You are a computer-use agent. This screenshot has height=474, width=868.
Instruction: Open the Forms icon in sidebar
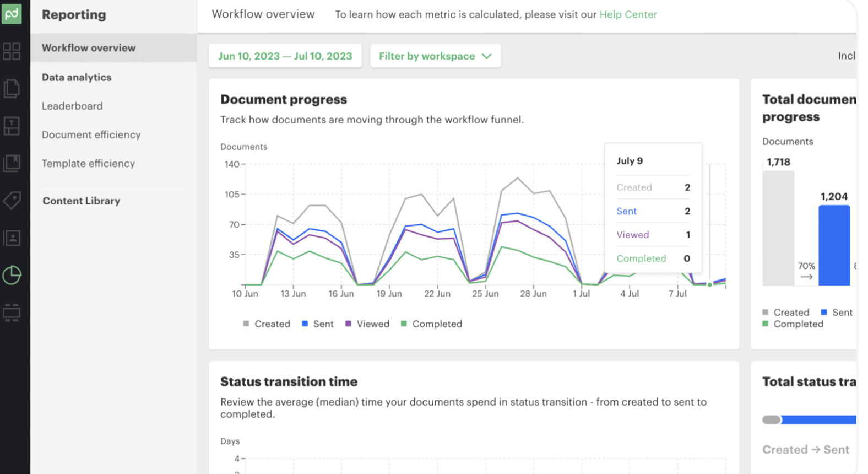[12, 163]
